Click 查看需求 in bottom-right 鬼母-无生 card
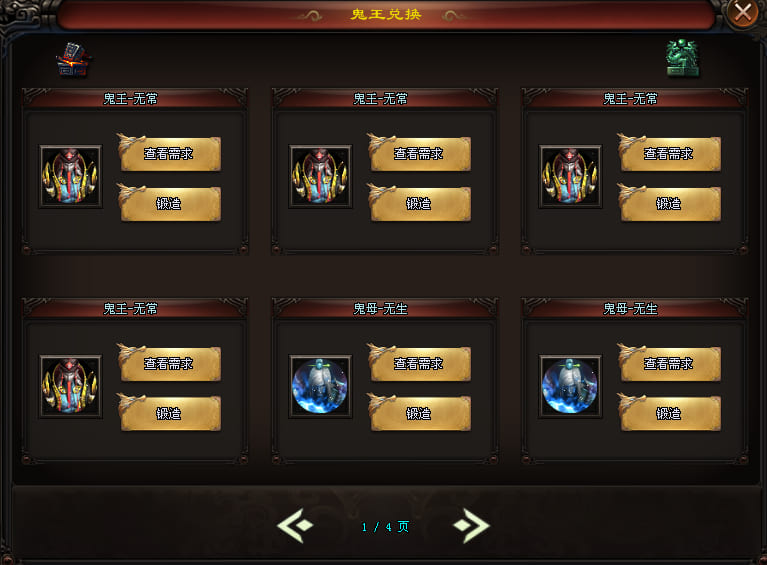This screenshot has height=565, width=767. pyautogui.click(x=670, y=363)
